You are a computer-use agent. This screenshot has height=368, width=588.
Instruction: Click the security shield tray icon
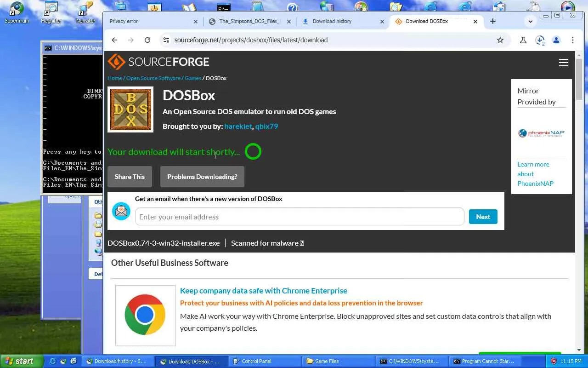[554, 361]
